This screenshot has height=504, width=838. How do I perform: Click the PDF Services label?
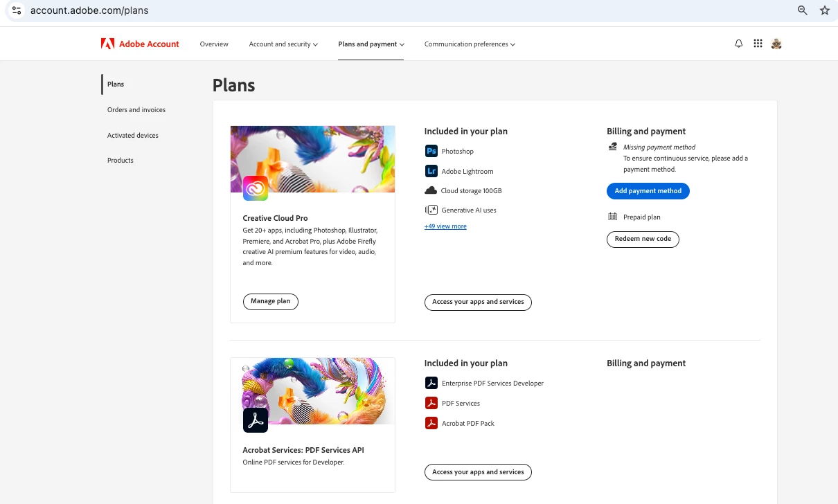[x=461, y=404]
